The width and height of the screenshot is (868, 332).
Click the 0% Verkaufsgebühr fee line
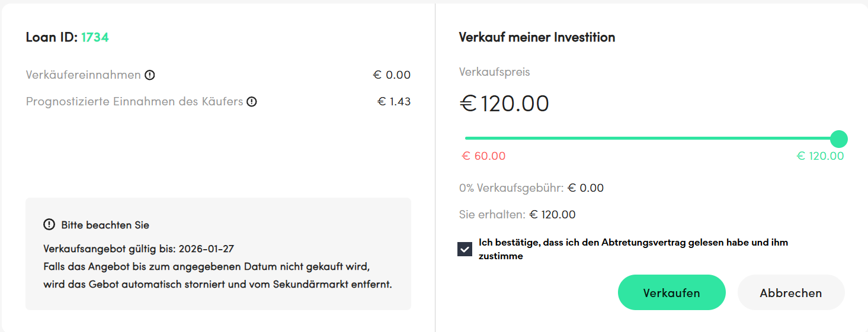coord(531,188)
